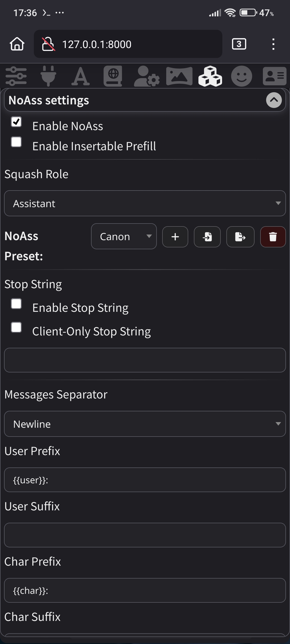Disable the Enable NoAss checkbox
Image resolution: width=290 pixels, height=644 pixels.
(16, 122)
